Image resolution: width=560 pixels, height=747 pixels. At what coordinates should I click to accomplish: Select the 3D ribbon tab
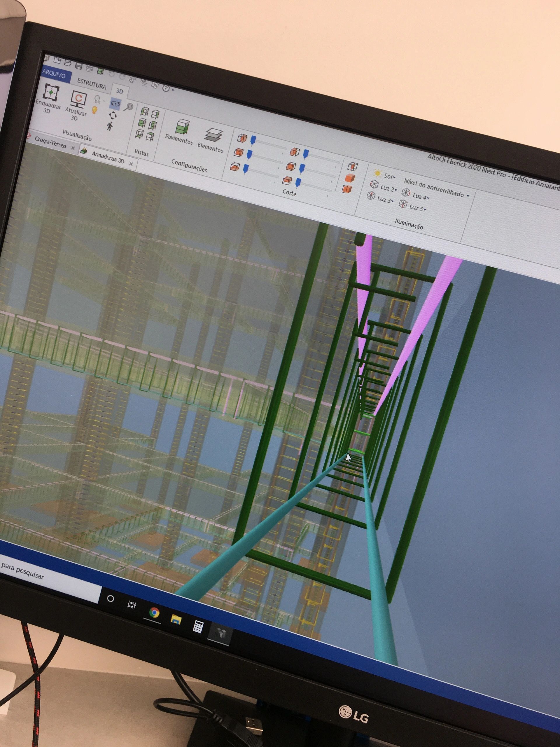pos(120,91)
